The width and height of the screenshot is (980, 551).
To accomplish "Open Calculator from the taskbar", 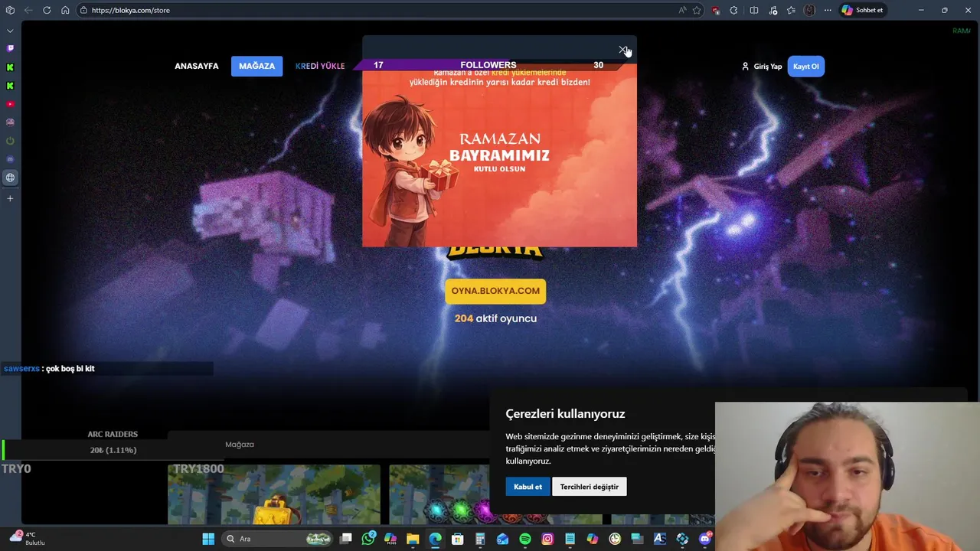I will pos(480,539).
